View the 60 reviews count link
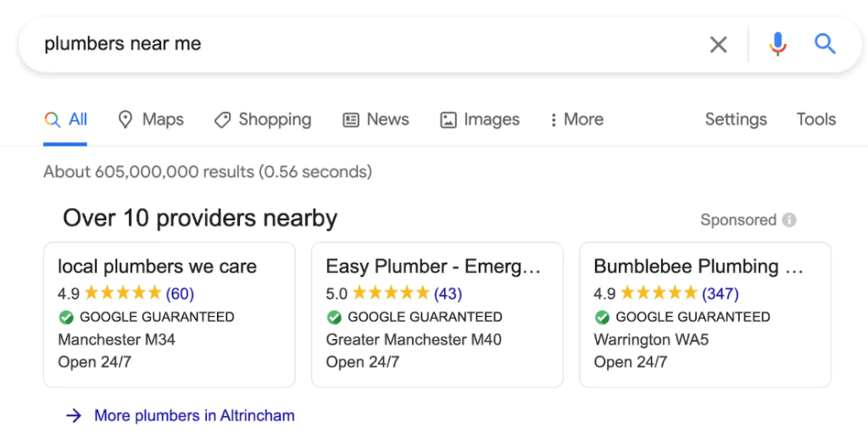Image resolution: width=868 pixels, height=439 pixels. pos(180,293)
